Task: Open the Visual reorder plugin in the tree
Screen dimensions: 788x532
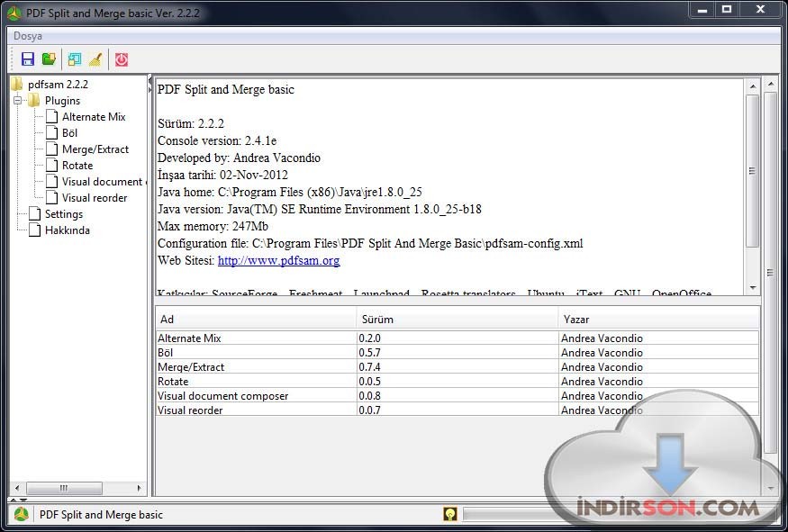Action: (94, 198)
